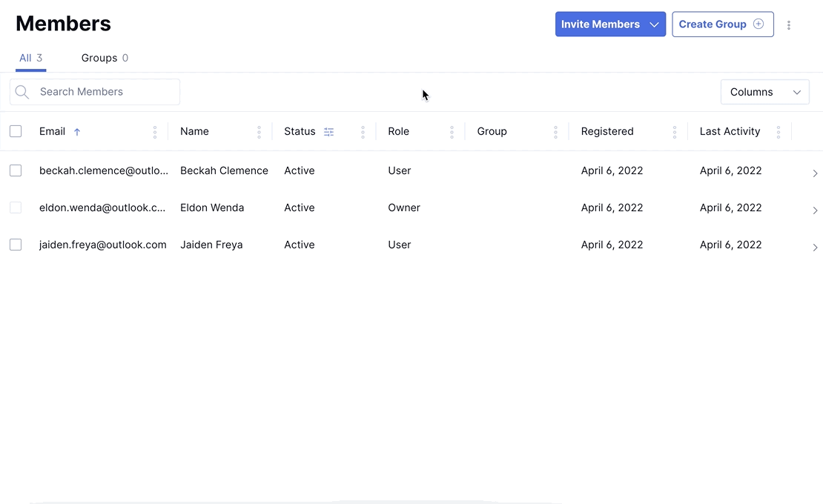The width and height of the screenshot is (823, 504).
Task: Open the page-level more options kebab menu
Action: [x=789, y=25]
